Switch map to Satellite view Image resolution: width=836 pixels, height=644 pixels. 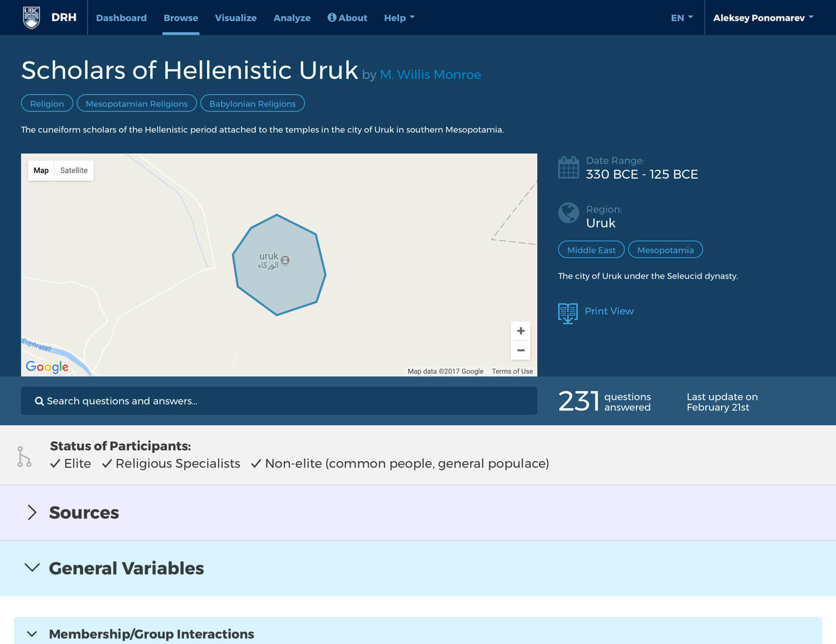(x=74, y=171)
